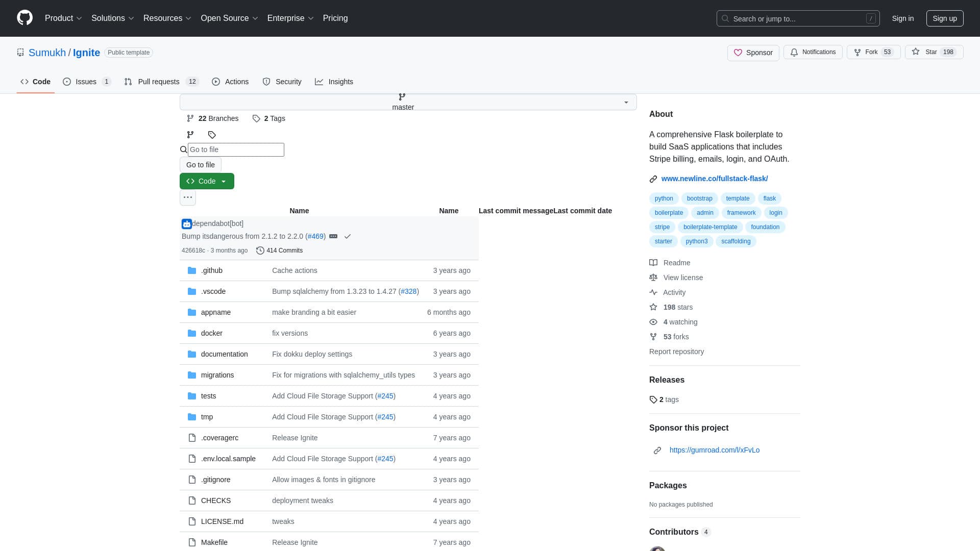980x551 pixels.
Task: Click the star icon in Star button
Action: pos(916,52)
